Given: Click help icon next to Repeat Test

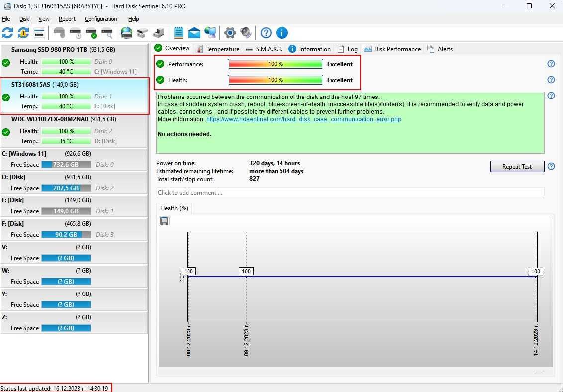Looking at the screenshot, I should pos(551,166).
